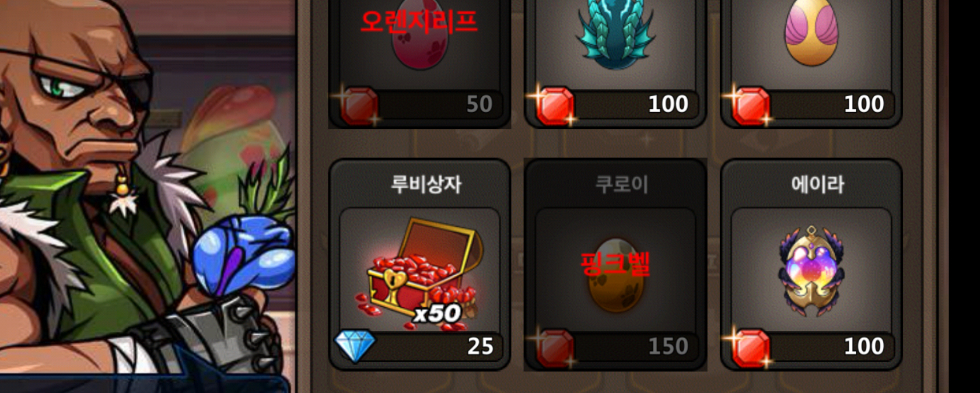Screen dimensions: 980x393
Task: Pick the pink and yellow striped egg
Action: 811,32
